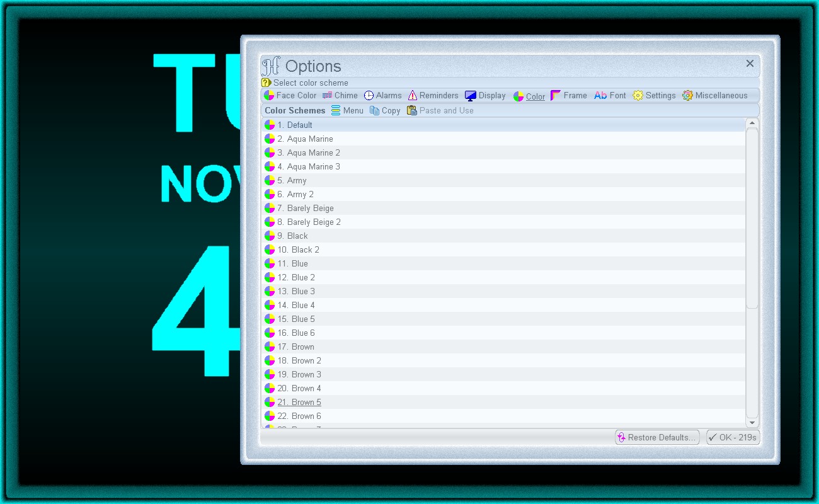This screenshot has height=504, width=819.
Task: Select the 19. Brown 3 scheme
Action: [503, 374]
